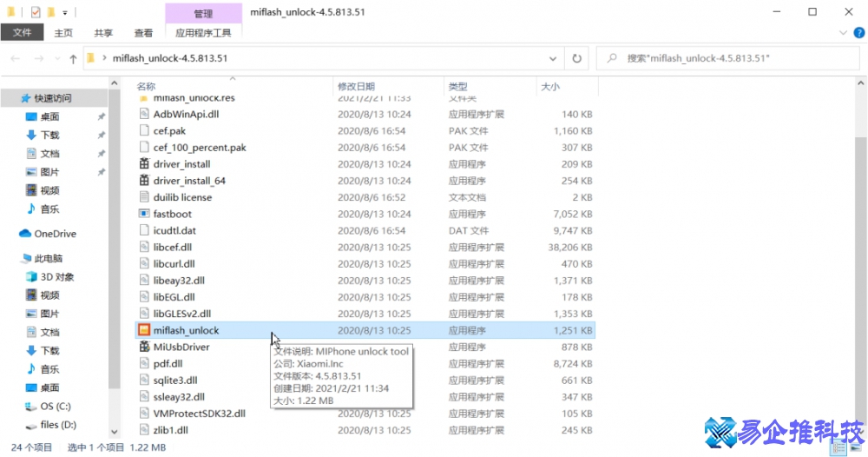Click the libcef.dll file icon

(144, 247)
